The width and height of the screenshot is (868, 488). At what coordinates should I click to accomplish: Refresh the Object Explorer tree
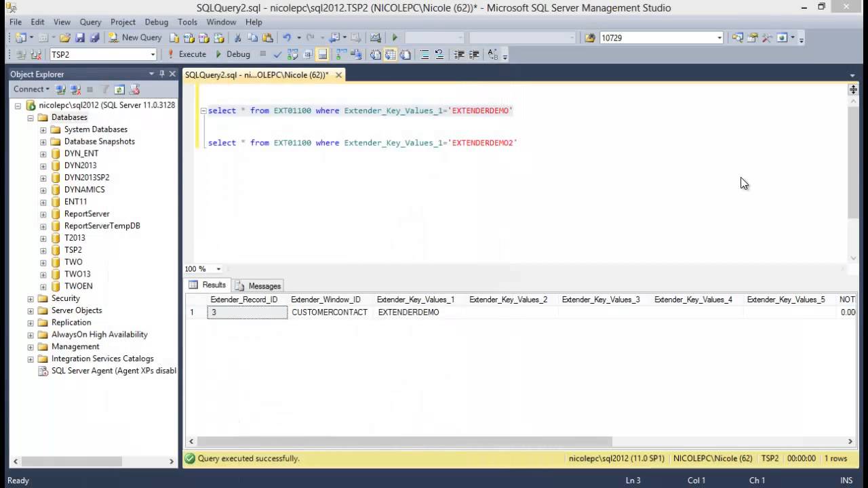click(119, 89)
